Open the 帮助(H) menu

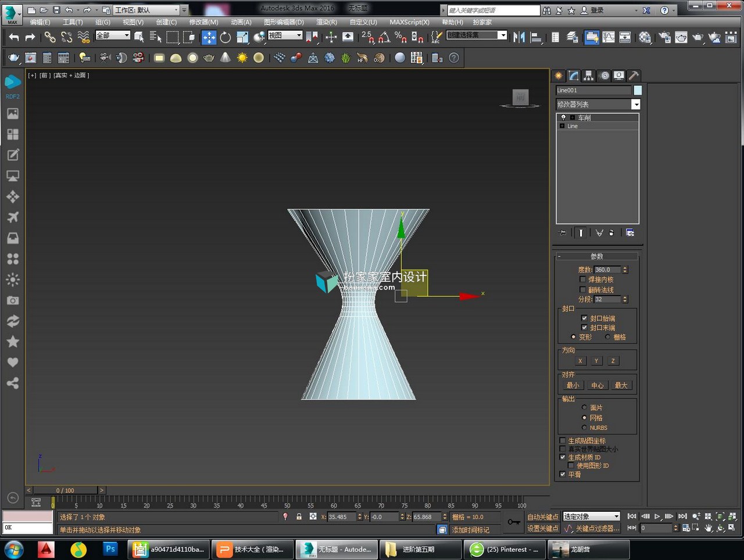tap(452, 22)
